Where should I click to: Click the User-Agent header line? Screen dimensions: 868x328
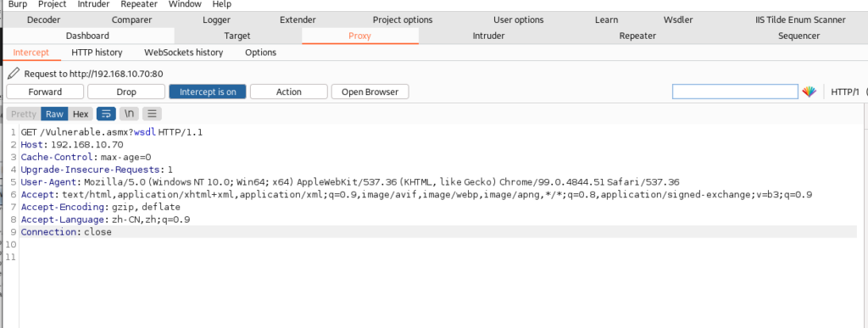350,182
